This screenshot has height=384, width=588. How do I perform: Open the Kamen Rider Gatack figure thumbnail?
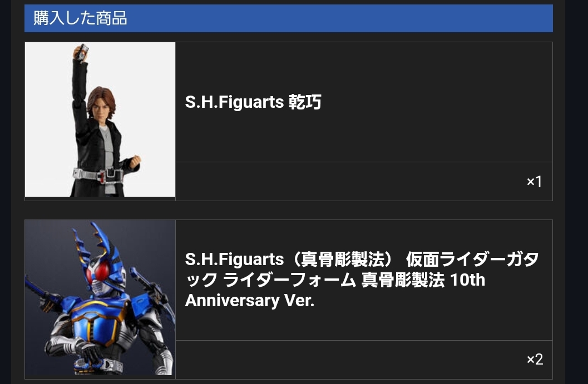100,297
